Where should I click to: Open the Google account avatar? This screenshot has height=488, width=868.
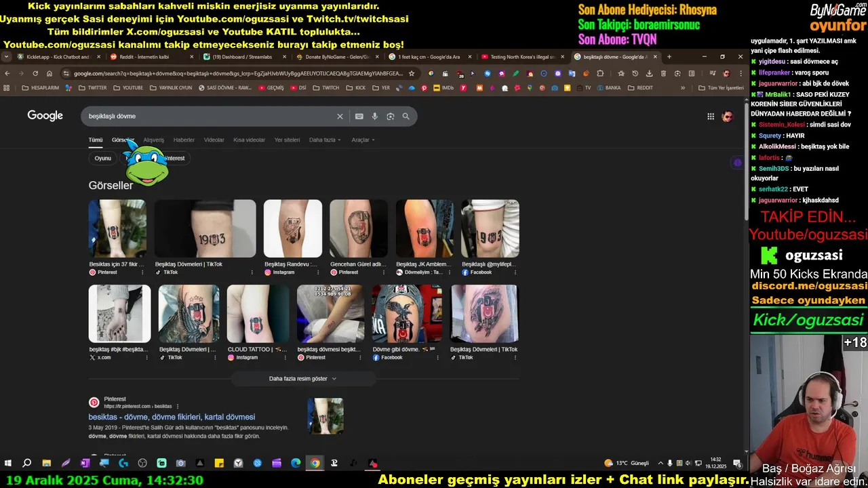pos(728,117)
